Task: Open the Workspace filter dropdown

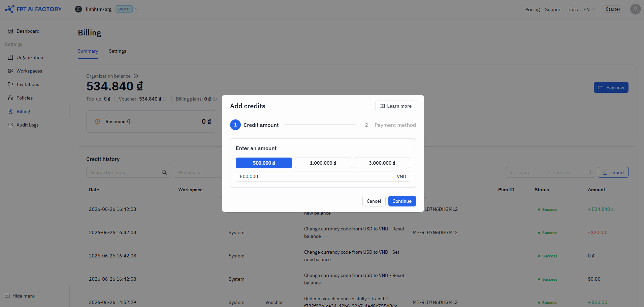Action: [x=198, y=172]
